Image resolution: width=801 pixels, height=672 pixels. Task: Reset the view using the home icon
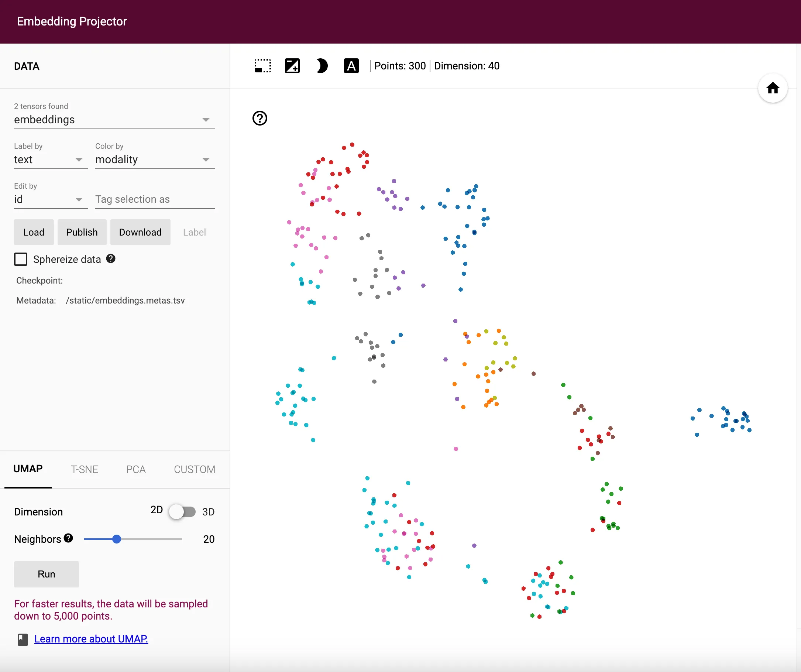tap(773, 88)
